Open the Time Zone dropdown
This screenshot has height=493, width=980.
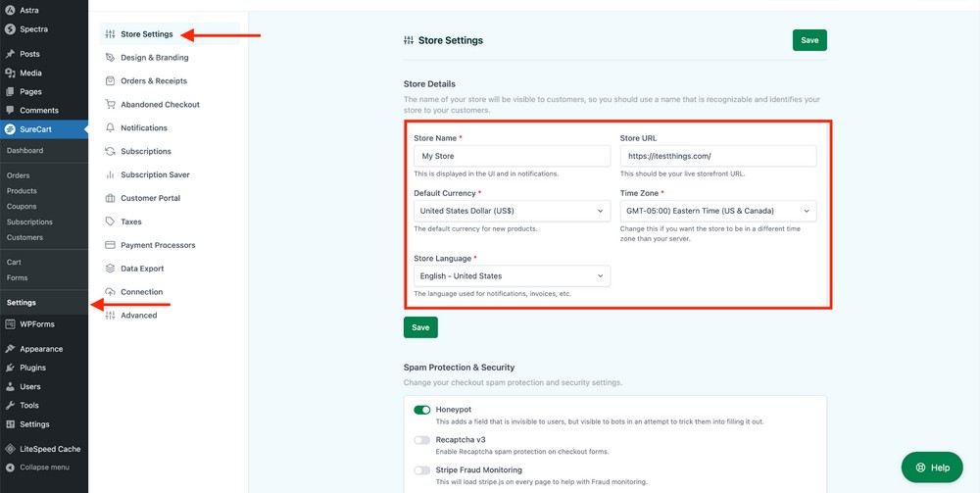718,211
